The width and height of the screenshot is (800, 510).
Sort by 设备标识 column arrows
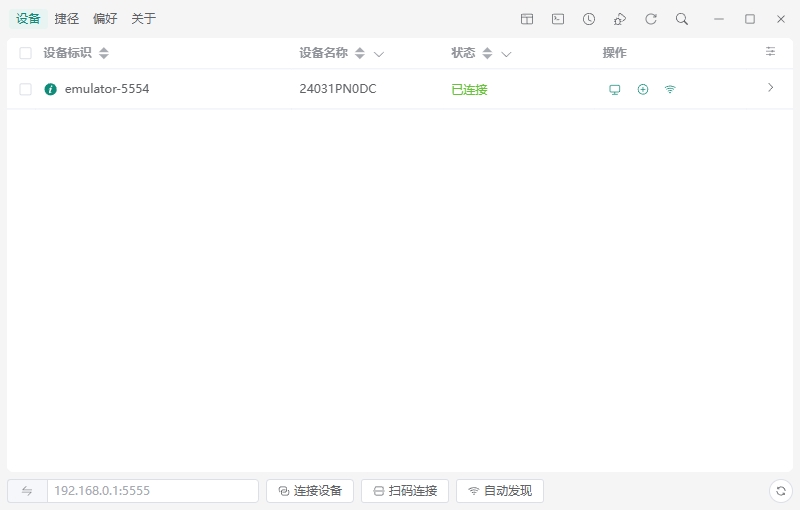[104, 53]
